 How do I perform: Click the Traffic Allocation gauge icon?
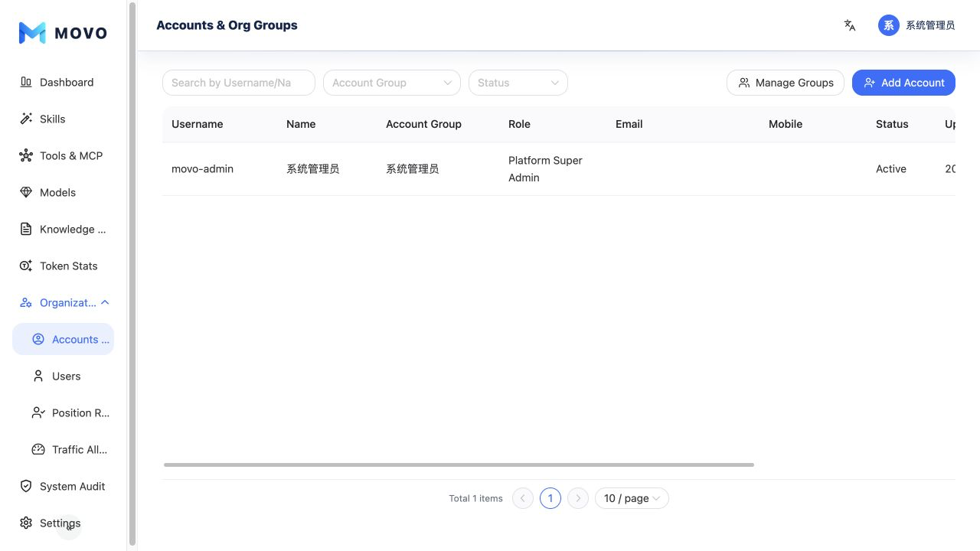(x=38, y=449)
